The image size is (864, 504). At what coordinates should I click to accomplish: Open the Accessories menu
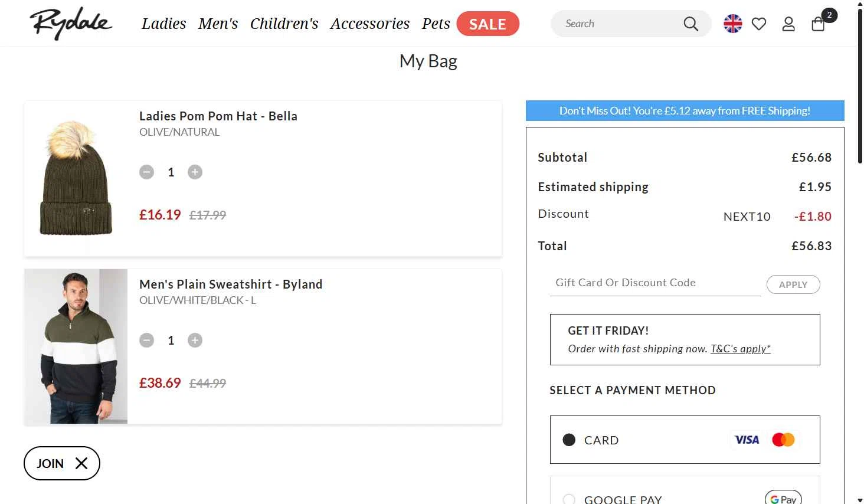coord(369,24)
